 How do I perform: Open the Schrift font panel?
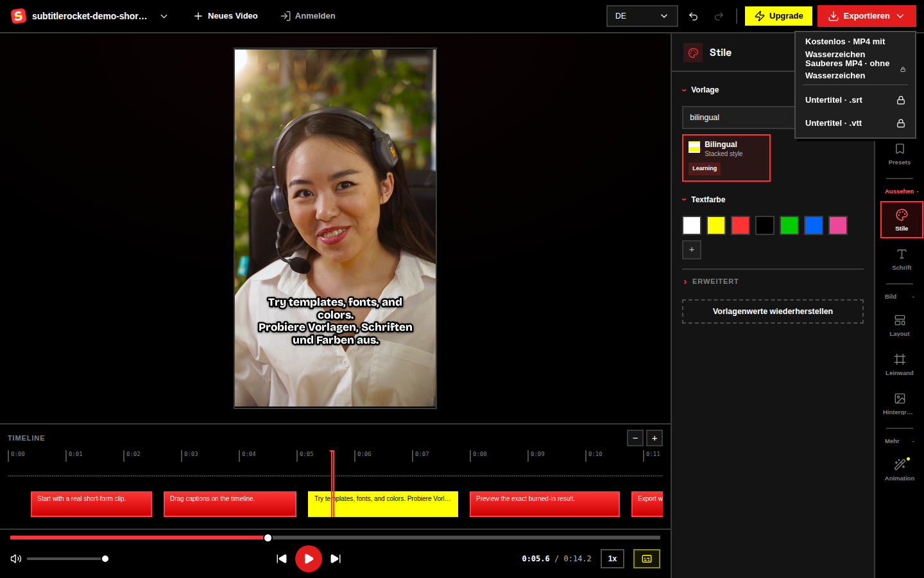pyautogui.click(x=901, y=259)
